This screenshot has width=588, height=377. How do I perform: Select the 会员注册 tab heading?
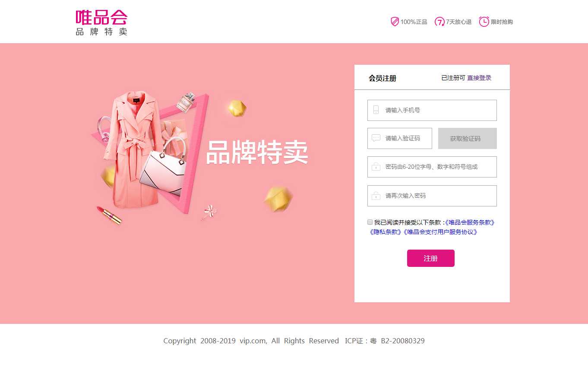tap(383, 78)
